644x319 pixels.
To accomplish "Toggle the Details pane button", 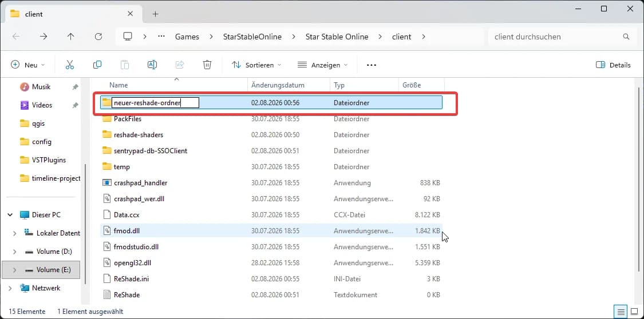I will [x=613, y=65].
